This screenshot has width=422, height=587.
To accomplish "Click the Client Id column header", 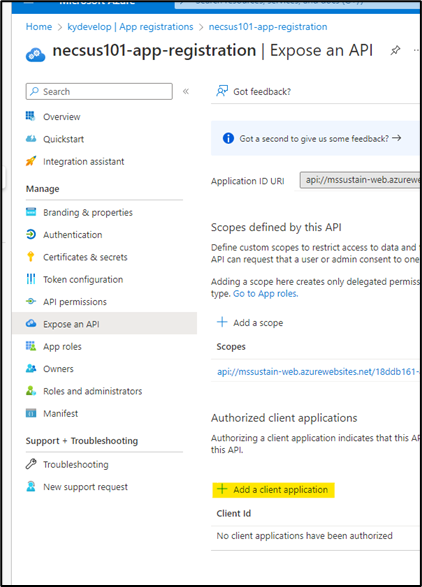I will (x=234, y=514).
